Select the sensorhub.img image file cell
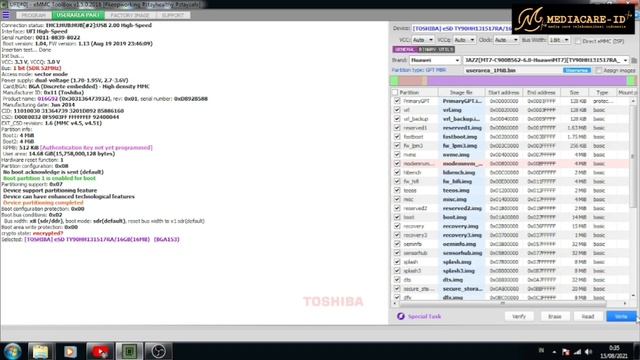This screenshot has width=640, height=360. pyautogui.click(x=462, y=253)
